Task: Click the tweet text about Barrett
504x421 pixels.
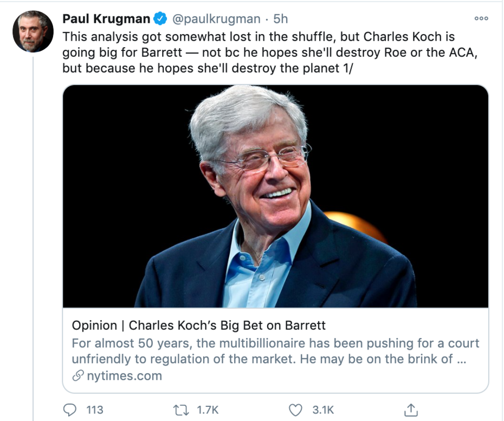Action: [258, 54]
